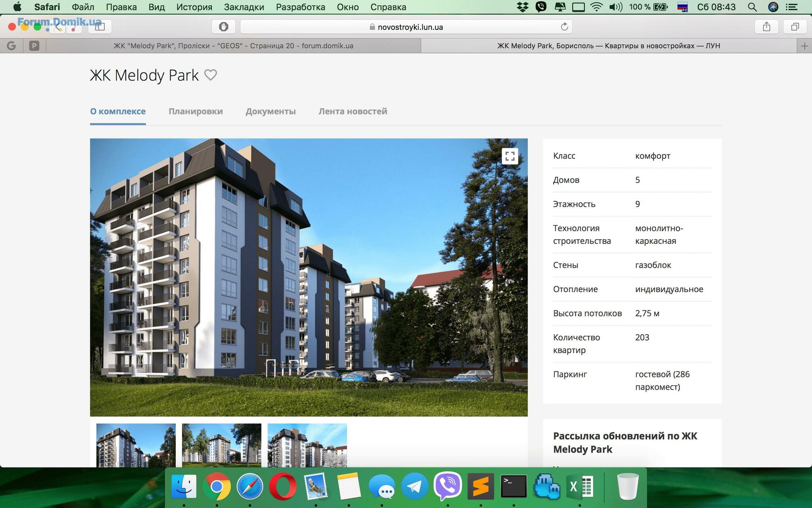Click the Safari page reload icon
Viewport: 812px width, 508px height.
pyautogui.click(x=564, y=27)
